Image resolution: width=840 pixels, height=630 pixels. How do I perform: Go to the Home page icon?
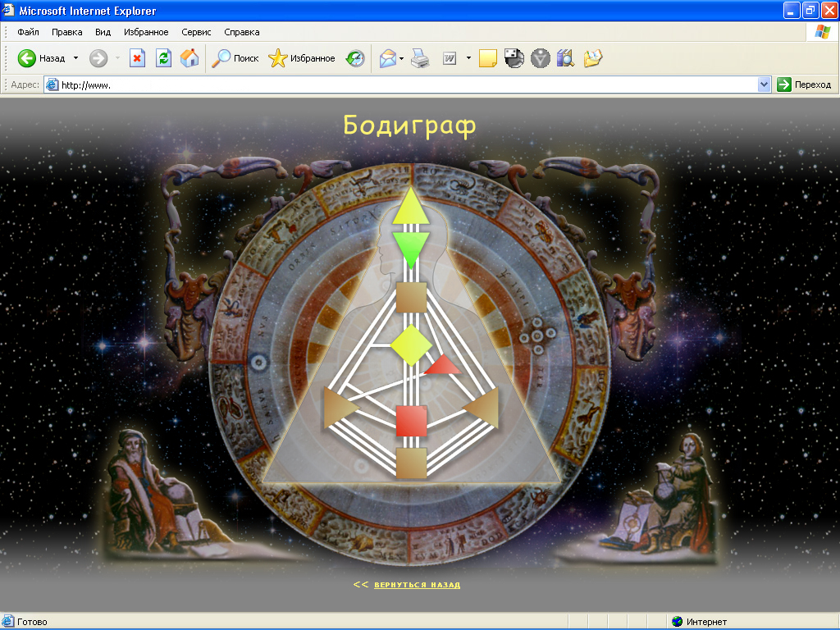pyautogui.click(x=189, y=58)
